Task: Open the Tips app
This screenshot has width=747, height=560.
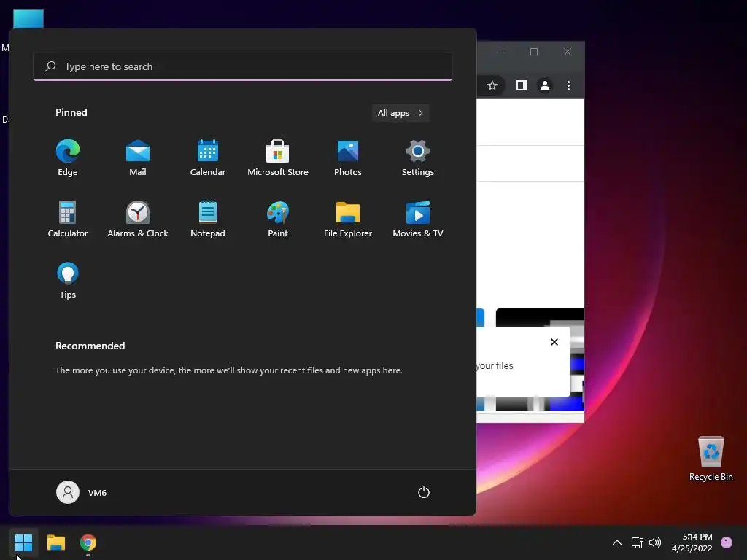Action: pyautogui.click(x=68, y=281)
